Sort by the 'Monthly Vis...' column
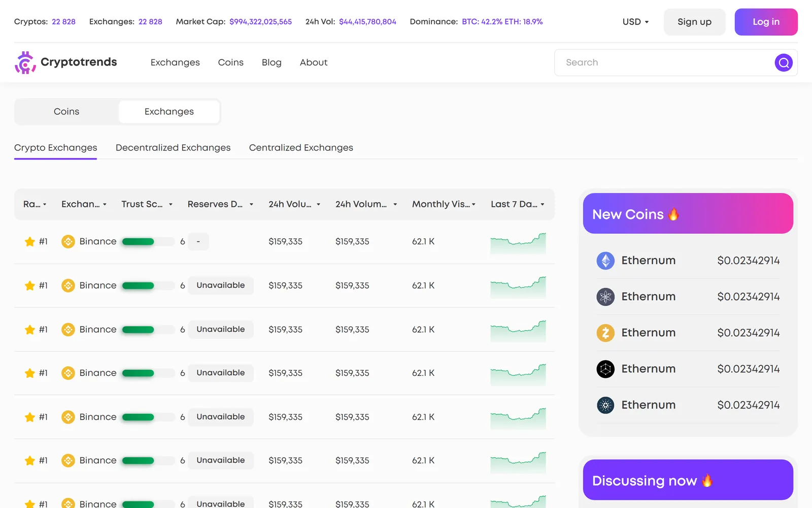Viewport: 812px width, 508px height. [444, 204]
